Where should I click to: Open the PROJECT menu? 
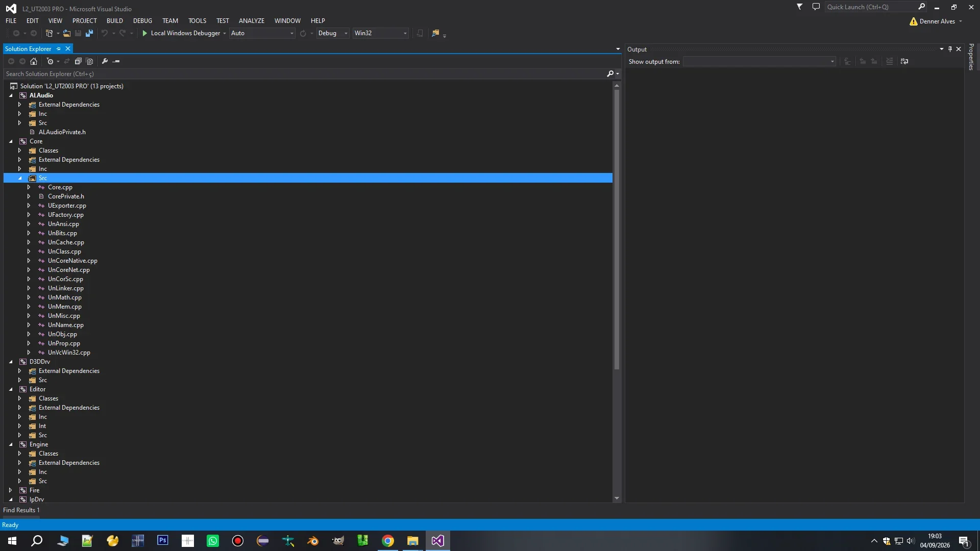(85, 21)
